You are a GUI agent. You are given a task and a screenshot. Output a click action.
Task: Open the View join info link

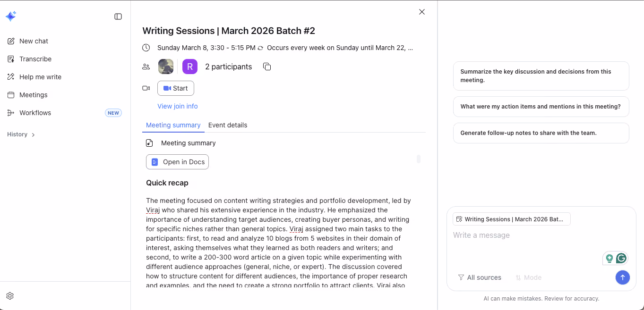click(x=178, y=106)
